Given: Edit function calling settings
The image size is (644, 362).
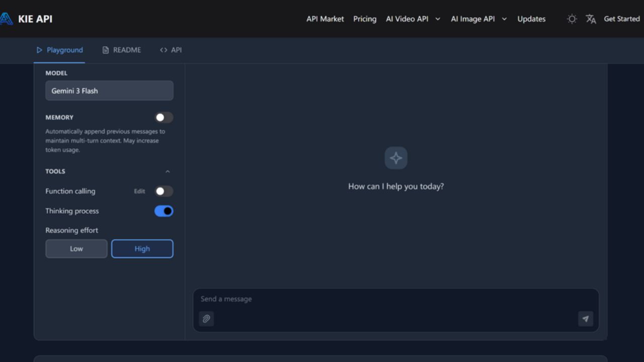Looking at the screenshot, I should pos(139,192).
